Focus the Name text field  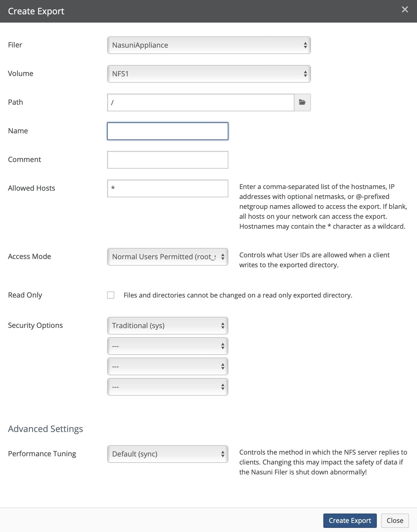167,131
